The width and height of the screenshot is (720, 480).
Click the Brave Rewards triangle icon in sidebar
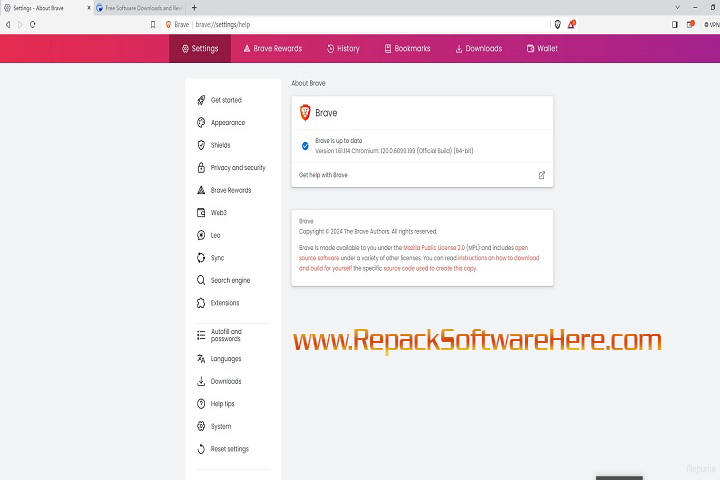[x=201, y=190]
